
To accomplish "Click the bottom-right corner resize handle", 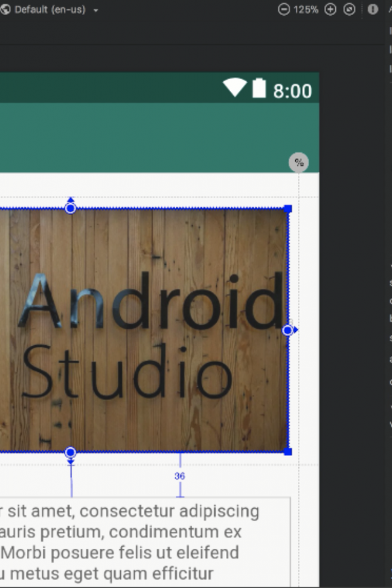I will [287, 451].
